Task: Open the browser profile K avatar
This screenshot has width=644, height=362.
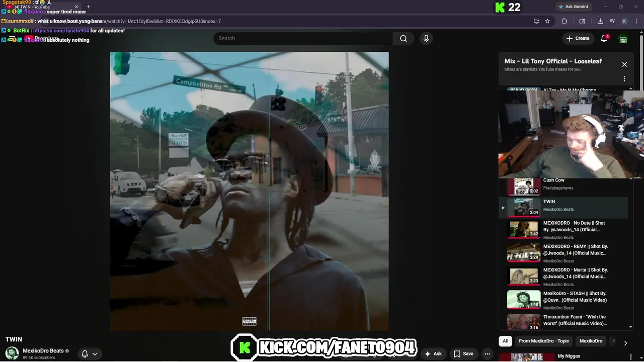Action: tap(624, 21)
